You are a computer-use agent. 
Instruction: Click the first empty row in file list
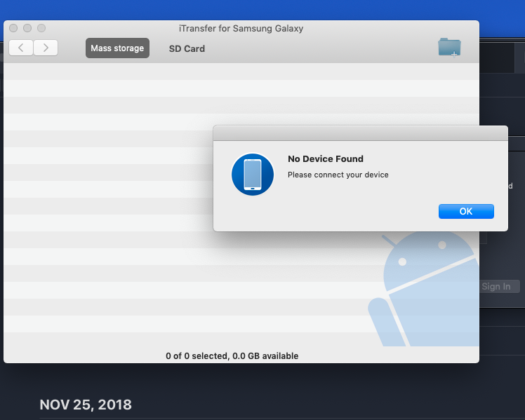[241, 72]
